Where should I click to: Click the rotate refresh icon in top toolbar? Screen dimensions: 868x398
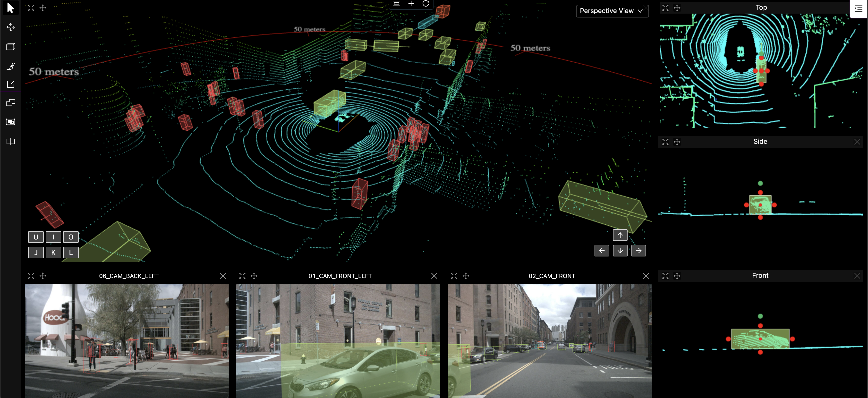(x=425, y=4)
